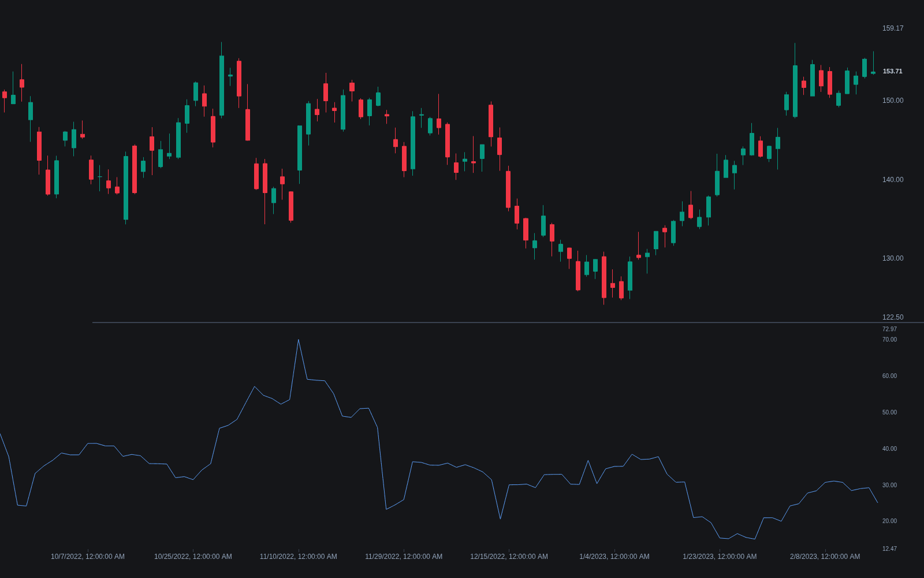This screenshot has width=924, height=578.
Task: Click the 20.00 indicator axis label
Action: click(889, 521)
